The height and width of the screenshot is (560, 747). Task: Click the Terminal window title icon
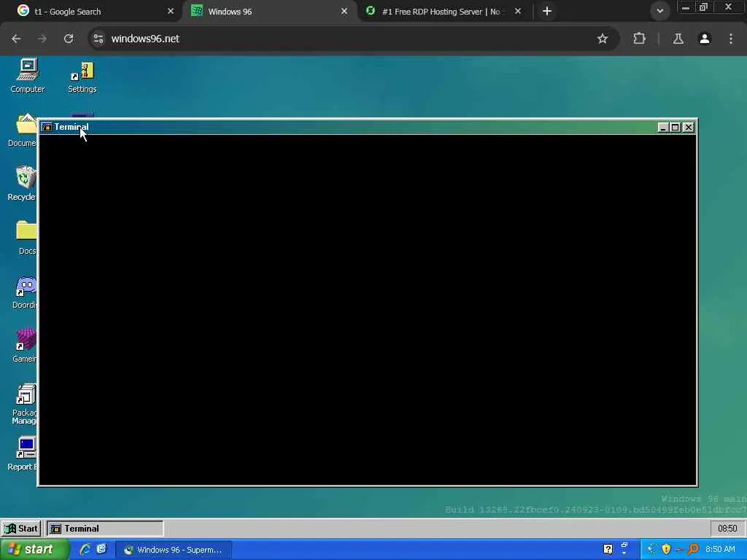tap(47, 127)
